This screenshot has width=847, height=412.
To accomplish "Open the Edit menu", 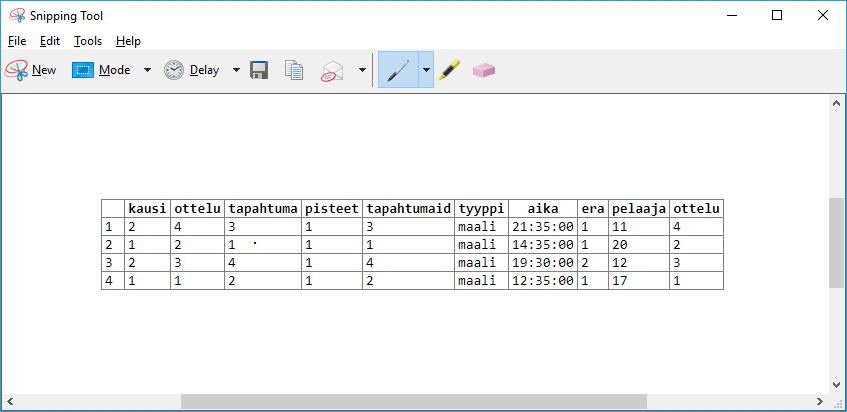I will pos(50,41).
